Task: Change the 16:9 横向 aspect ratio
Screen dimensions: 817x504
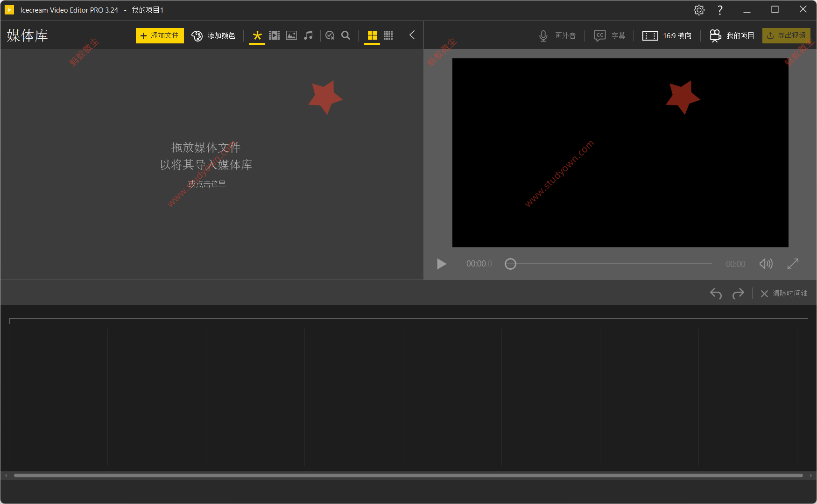Action: (667, 35)
